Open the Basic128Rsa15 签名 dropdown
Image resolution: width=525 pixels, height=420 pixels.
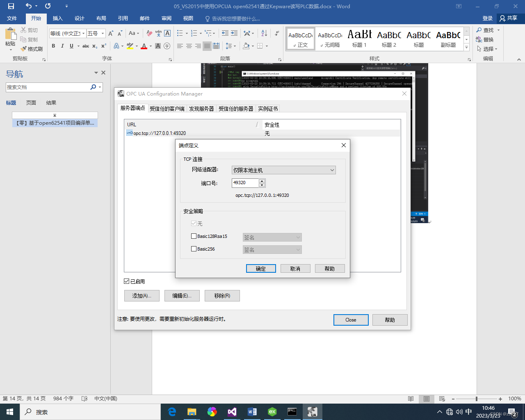(272, 237)
